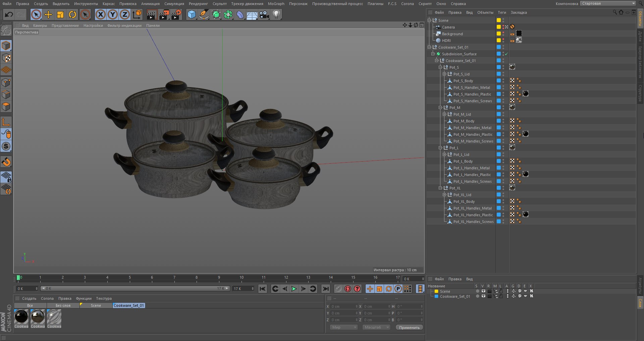Play the animation forward

[x=294, y=289]
